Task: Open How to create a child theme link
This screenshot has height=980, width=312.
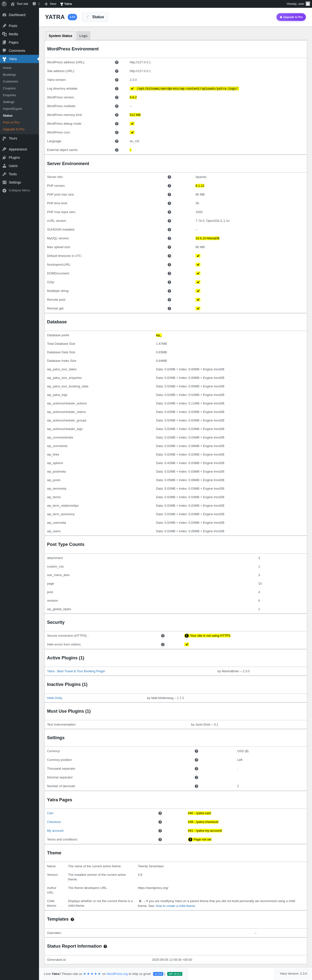Action: coord(175,906)
